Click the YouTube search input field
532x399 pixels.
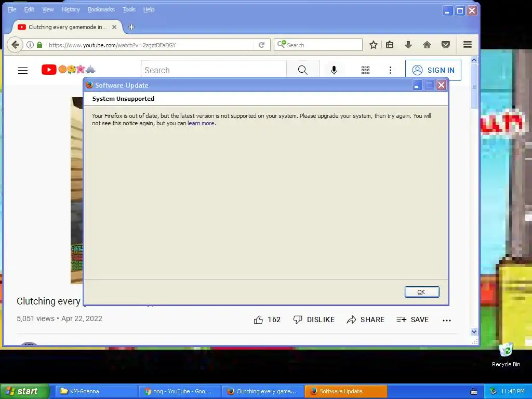[x=214, y=70]
